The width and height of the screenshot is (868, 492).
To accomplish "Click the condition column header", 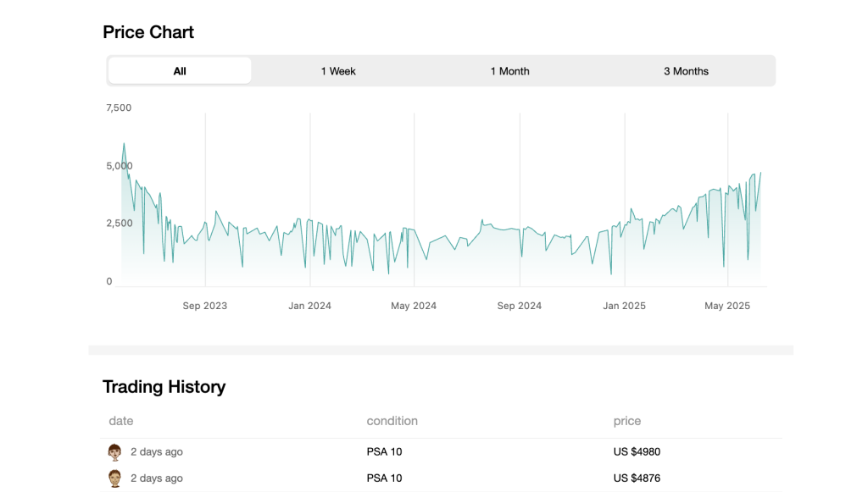I will (x=392, y=421).
